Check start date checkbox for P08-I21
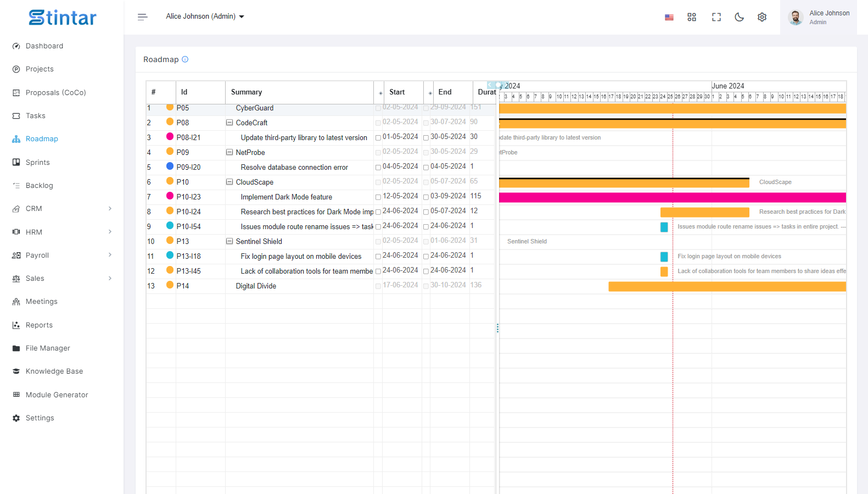 [x=378, y=138]
